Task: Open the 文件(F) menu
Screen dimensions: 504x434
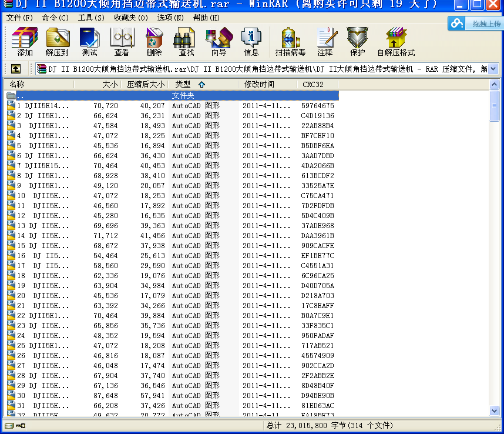Action: click(x=20, y=18)
